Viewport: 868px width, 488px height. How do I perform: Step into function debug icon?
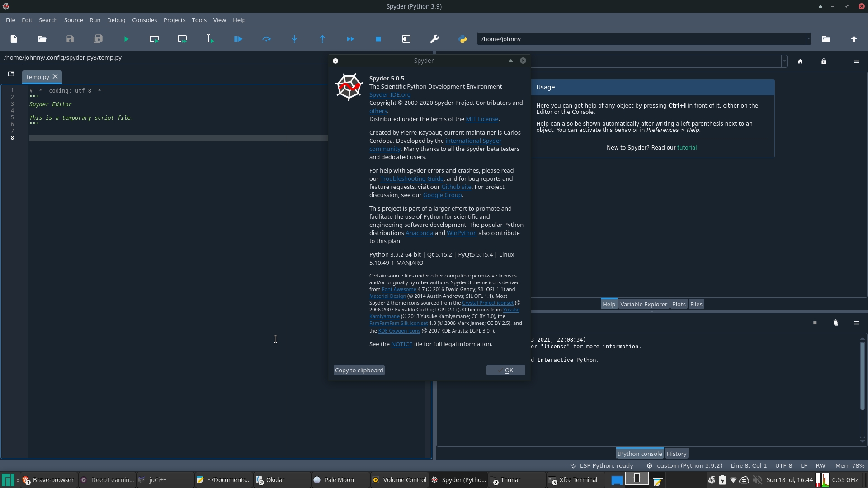tap(294, 39)
